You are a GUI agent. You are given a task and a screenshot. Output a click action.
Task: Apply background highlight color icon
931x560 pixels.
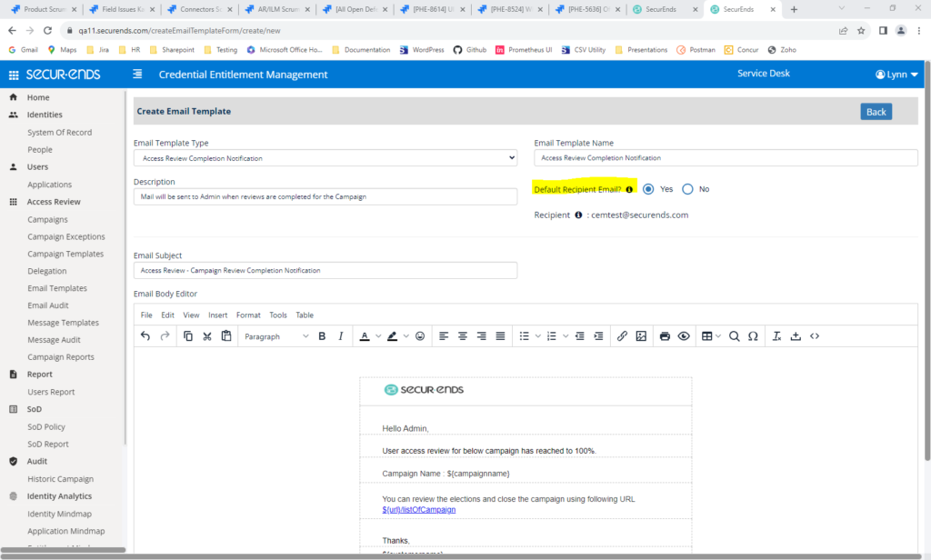click(x=392, y=336)
